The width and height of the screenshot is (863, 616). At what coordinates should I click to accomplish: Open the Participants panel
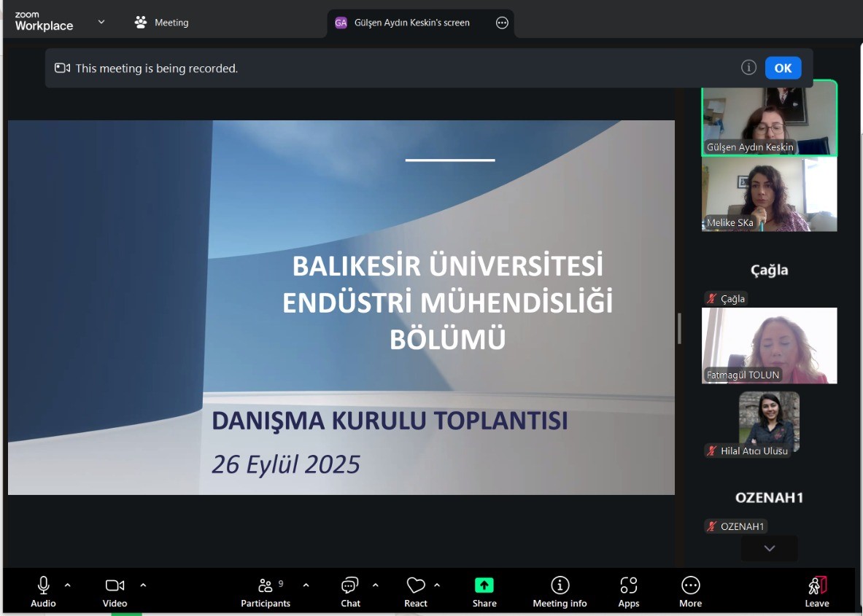click(x=266, y=592)
